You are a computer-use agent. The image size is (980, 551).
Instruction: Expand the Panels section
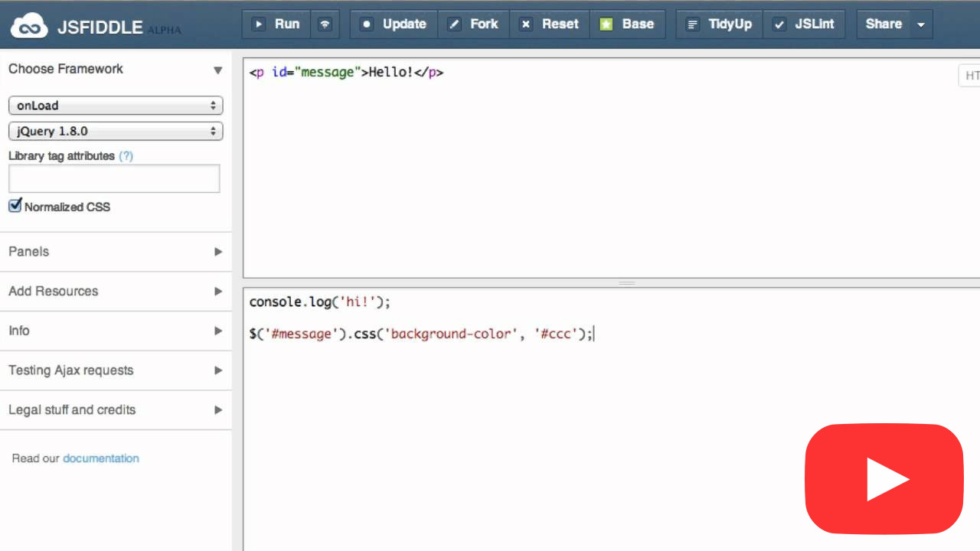pyautogui.click(x=115, y=252)
